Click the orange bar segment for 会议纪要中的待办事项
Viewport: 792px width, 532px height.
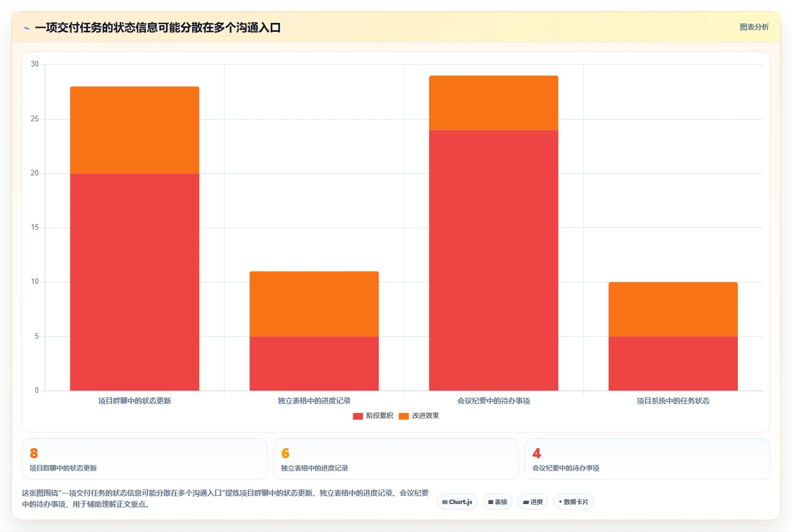pos(494,103)
